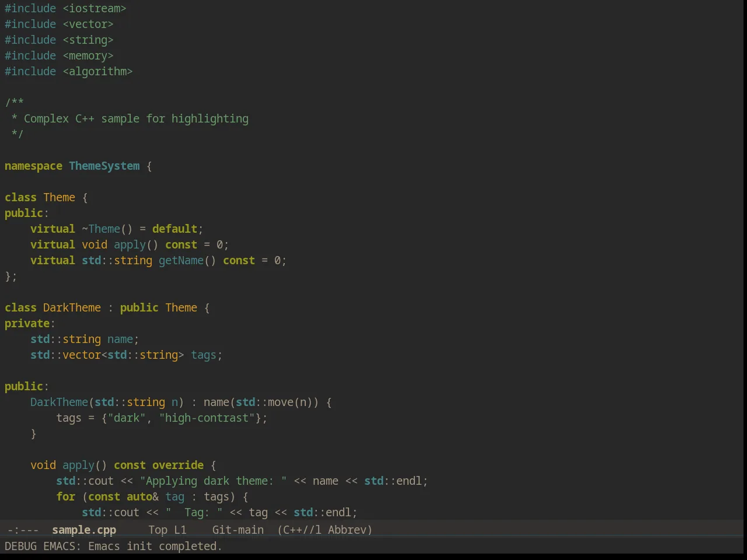The image size is (747, 560).
Task: Click the (C++//l Abbrev) mode indicator
Action: pos(325,530)
